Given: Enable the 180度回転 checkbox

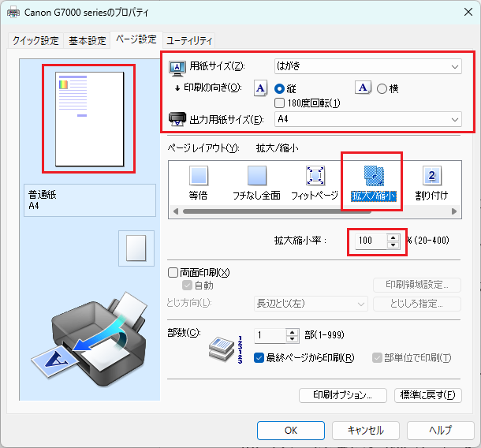Looking at the screenshot, I should (279, 103).
